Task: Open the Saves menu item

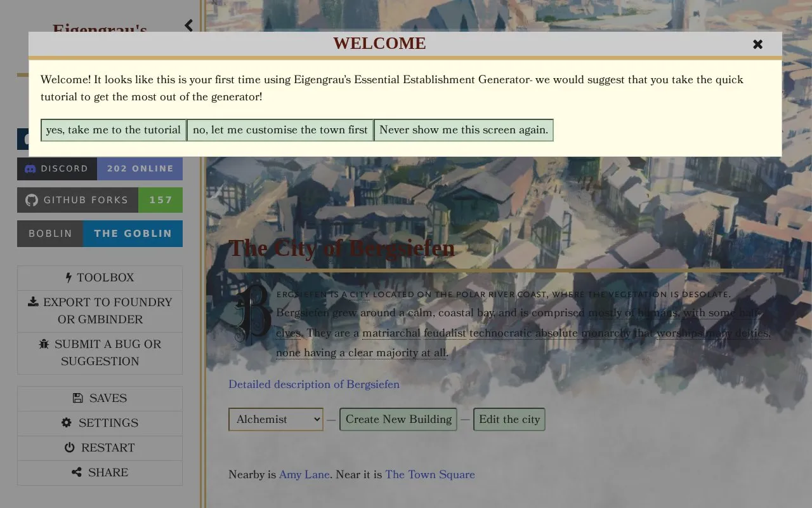Action: click(x=100, y=398)
